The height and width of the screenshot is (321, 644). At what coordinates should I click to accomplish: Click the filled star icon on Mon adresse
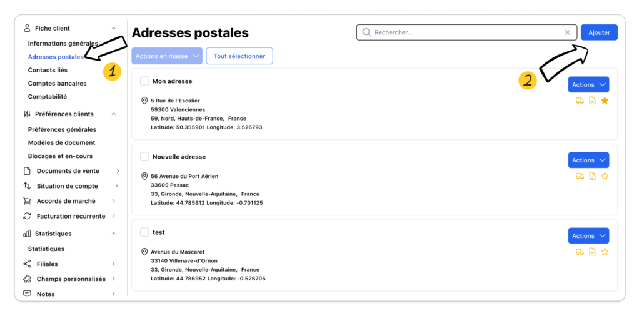point(605,101)
